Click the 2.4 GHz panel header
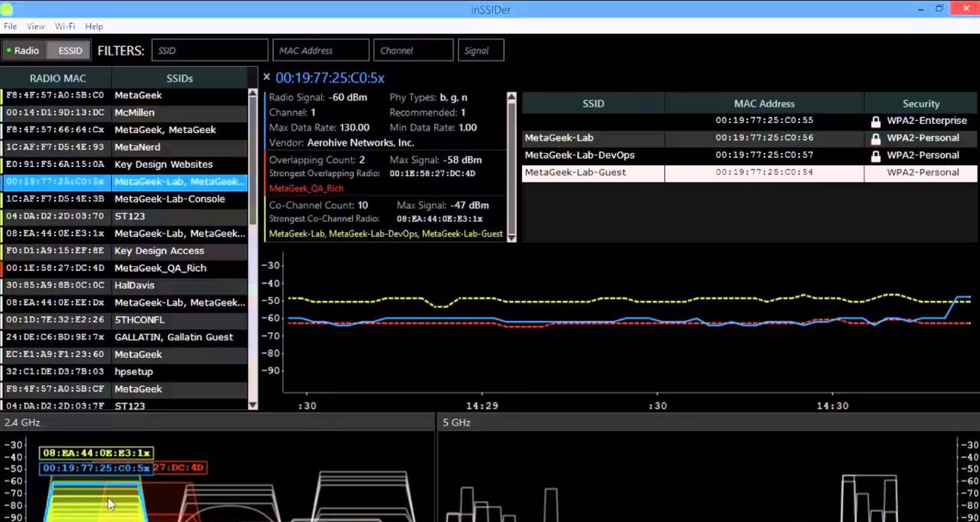Screen dimensions: 980x522 217,422
